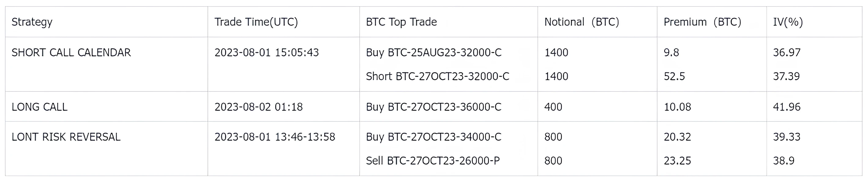Select trade time 2023-08-01 13:46-13:58
868x181 pixels.
[x=275, y=137]
